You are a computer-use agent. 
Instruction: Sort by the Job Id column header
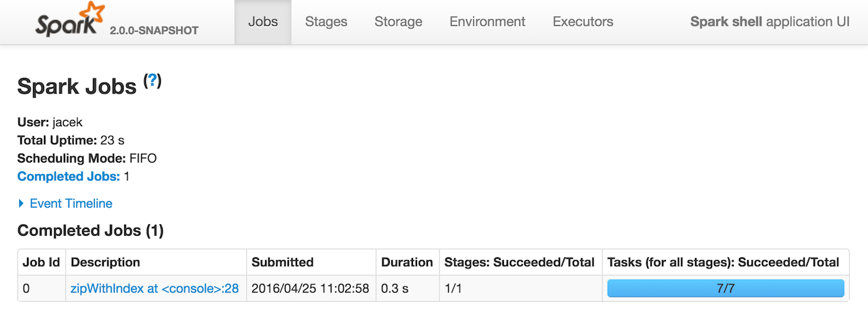(41, 262)
